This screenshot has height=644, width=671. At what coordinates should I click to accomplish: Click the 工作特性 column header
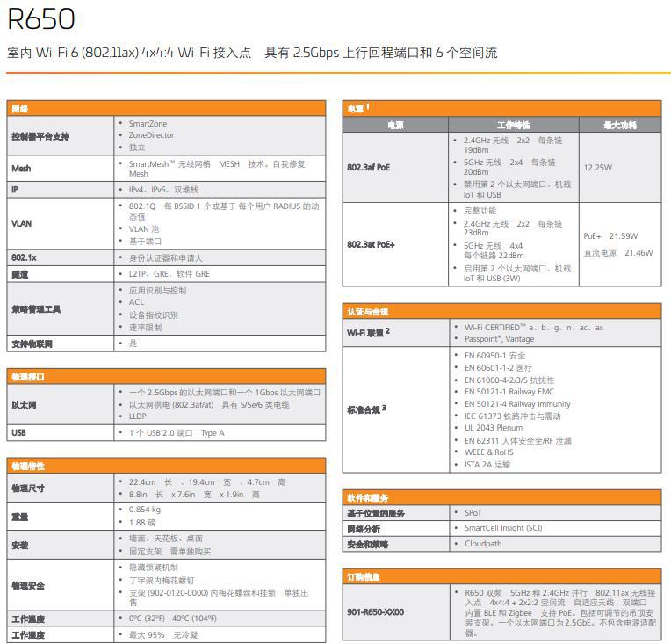[x=514, y=125]
